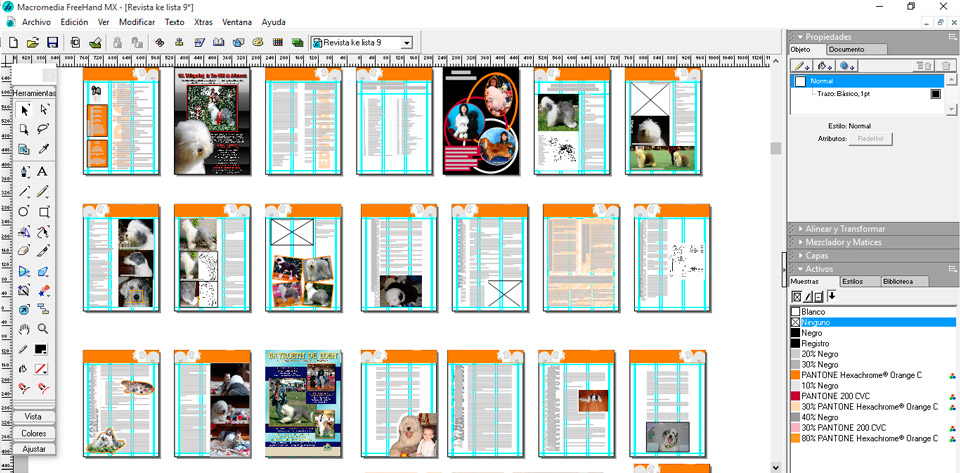The height and width of the screenshot is (473, 960).
Task: Click the Vista button in toolbox
Action: pos(33,416)
